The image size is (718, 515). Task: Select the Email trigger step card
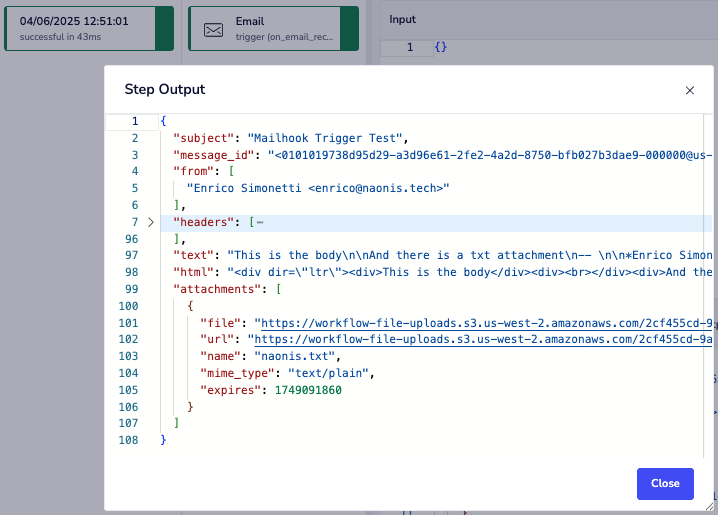pyautogui.click(x=273, y=28)
